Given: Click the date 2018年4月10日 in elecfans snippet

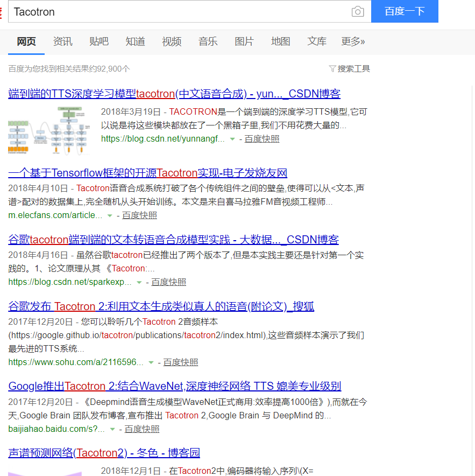Looking at the screenshot, I should [38, 188].
